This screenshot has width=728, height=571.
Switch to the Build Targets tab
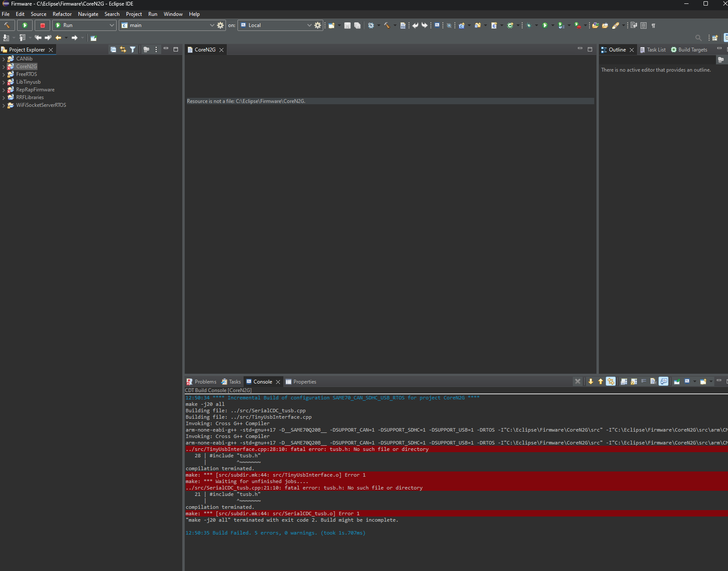pyautogui.click(x=689, y=50)
